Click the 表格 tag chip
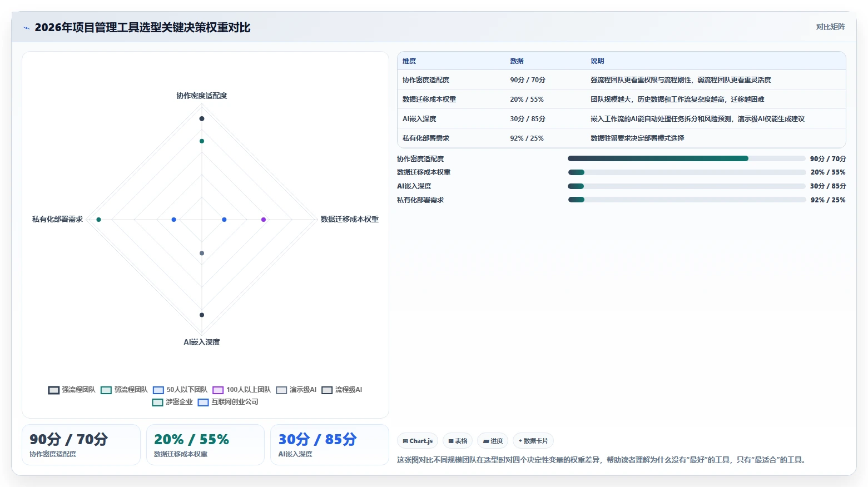The image size is (868, 487). pyautogui.click(x=458, y=441)
